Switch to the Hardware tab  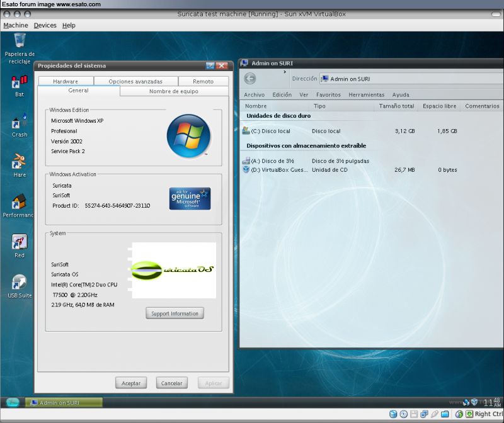(x=66, y=81)
